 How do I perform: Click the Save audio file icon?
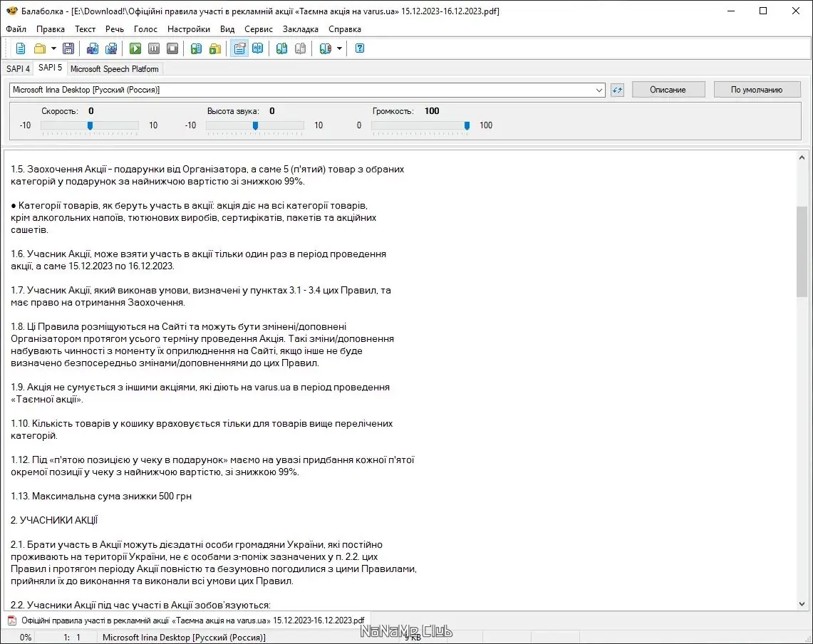pos(93,48)
